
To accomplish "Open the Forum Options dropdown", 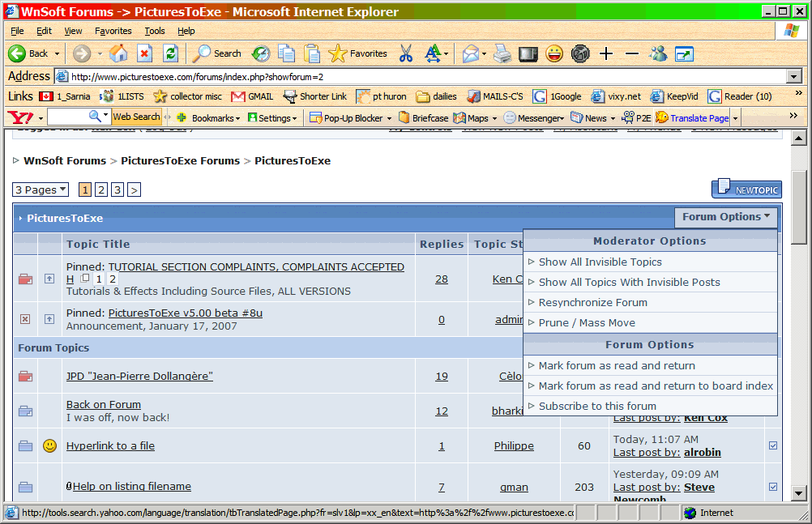I will (726, 217).
